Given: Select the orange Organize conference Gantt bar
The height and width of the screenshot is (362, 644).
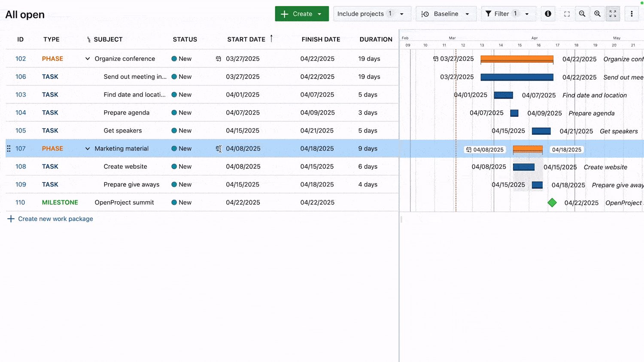Looking at the screenshot, I should coord(516,59).
